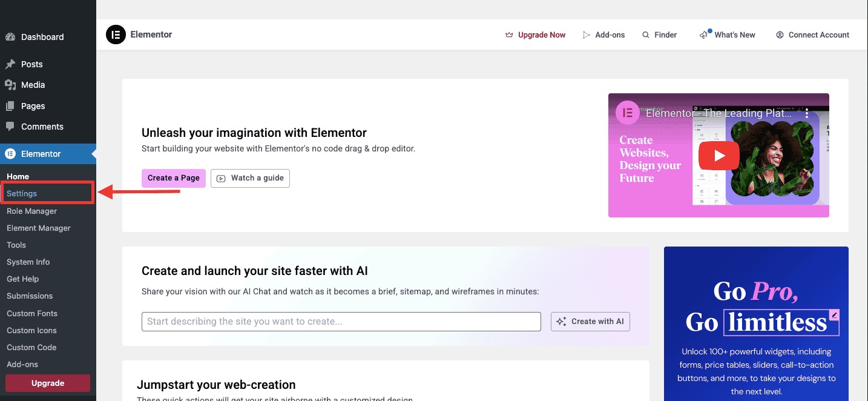Click the Create with AI button
The height and width of the screenshot is (401, 868).
[590, 322]
